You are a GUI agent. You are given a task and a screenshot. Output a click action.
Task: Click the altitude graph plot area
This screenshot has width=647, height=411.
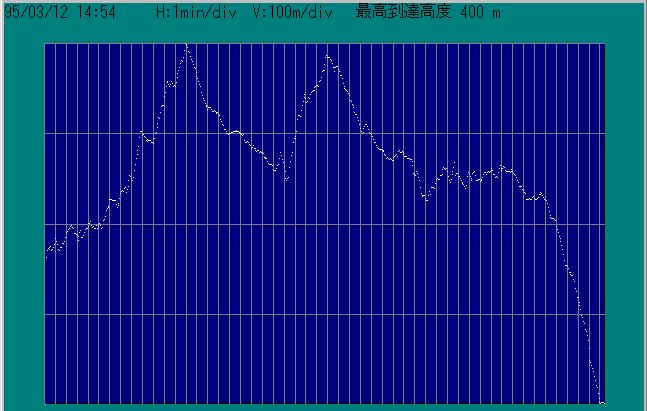coord(325,223)
